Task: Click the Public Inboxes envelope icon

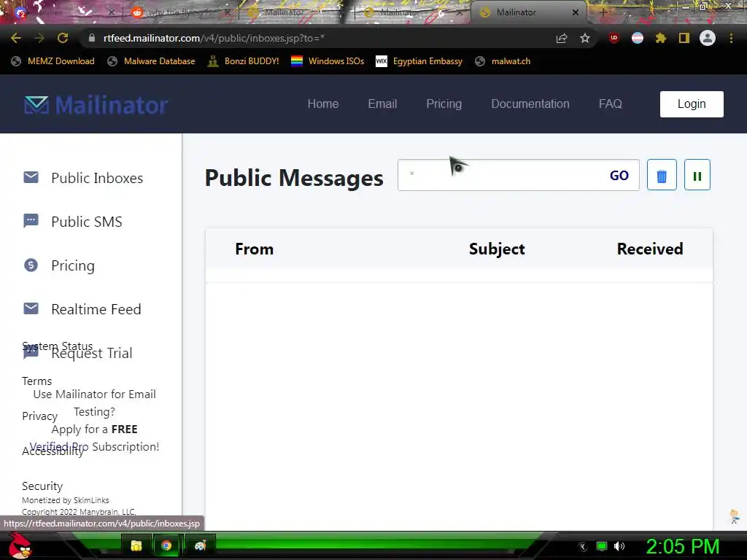Action: click(x=31, y=177)
